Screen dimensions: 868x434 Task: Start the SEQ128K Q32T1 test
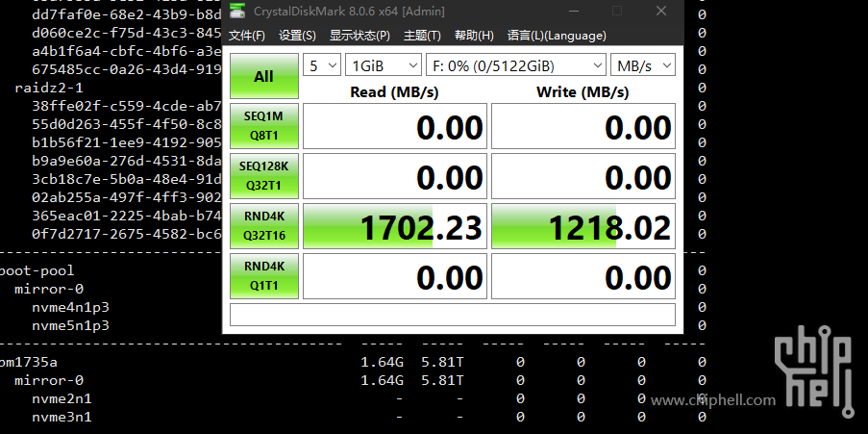[x=264, y=176]
